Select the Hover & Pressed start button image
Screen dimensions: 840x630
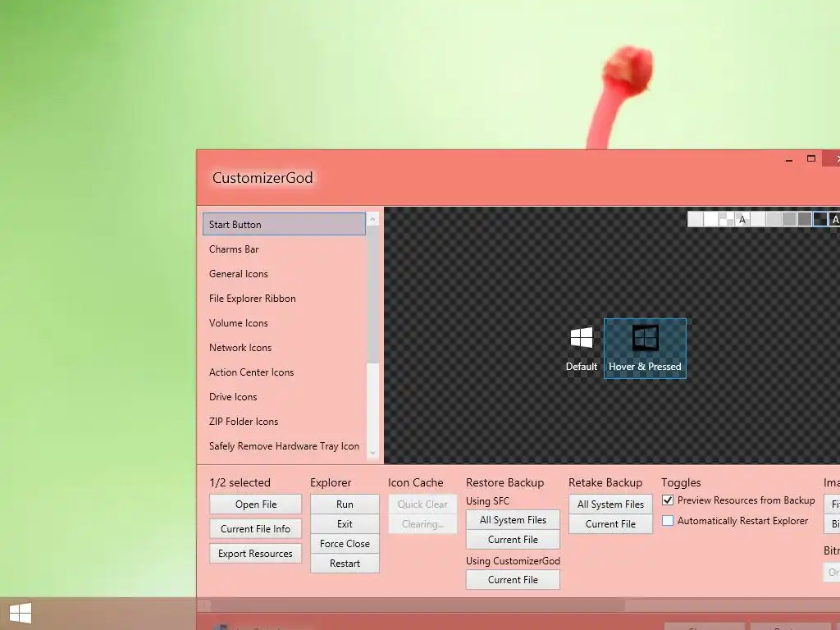(x=645, y=349)
